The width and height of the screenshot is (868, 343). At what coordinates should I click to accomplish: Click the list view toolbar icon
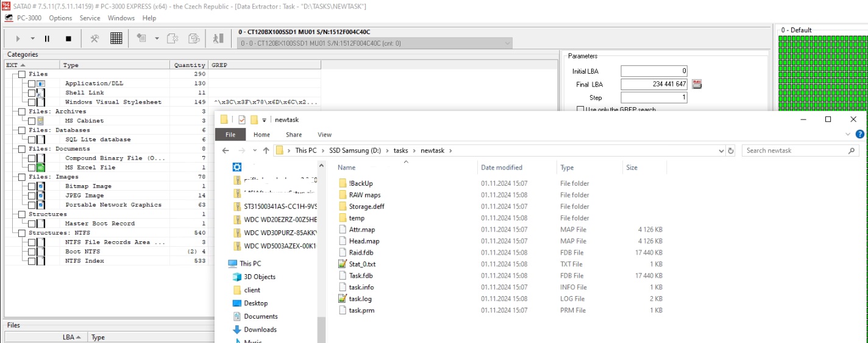pyautogui.click(x=141, y=38)
